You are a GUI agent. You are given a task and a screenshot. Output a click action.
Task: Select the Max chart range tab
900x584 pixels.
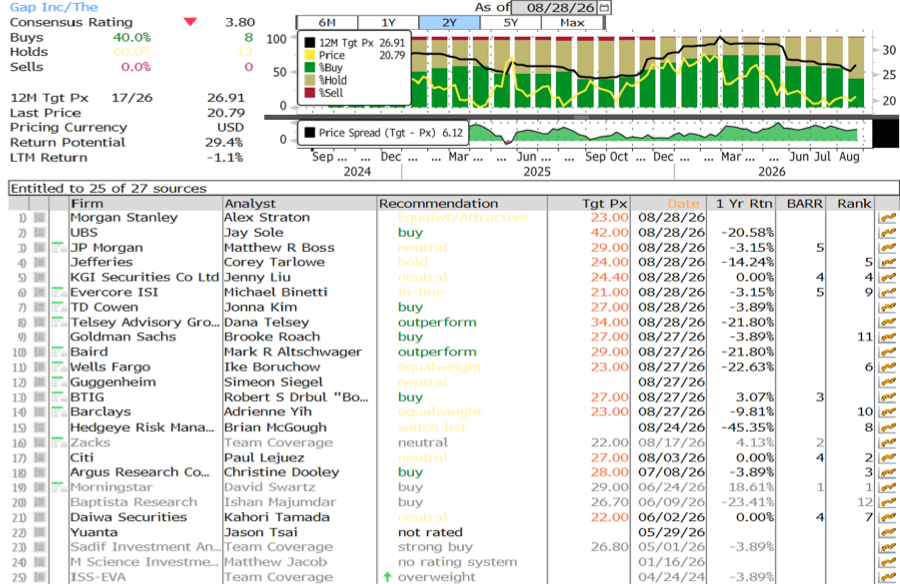tap(572, 22)
